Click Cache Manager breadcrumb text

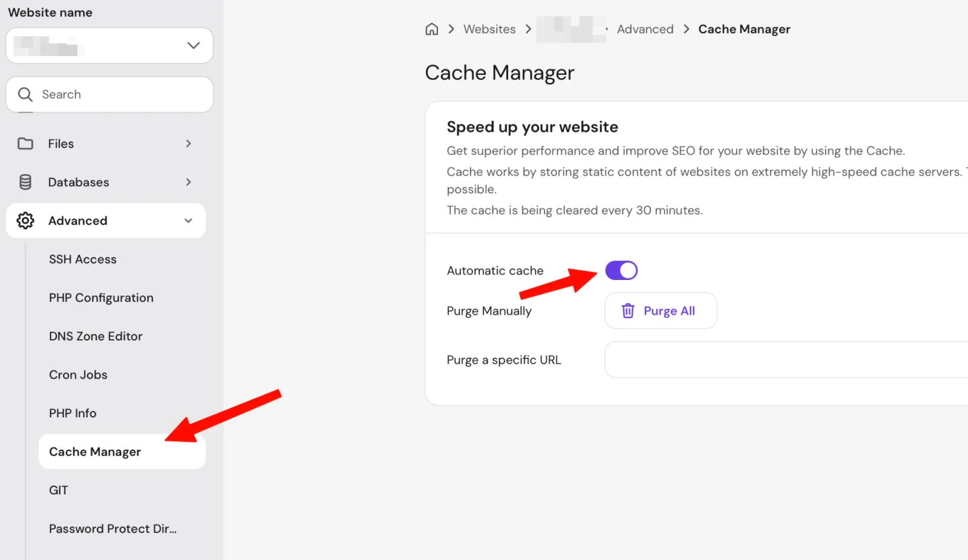pyautogui.click(x=744, y=29)
